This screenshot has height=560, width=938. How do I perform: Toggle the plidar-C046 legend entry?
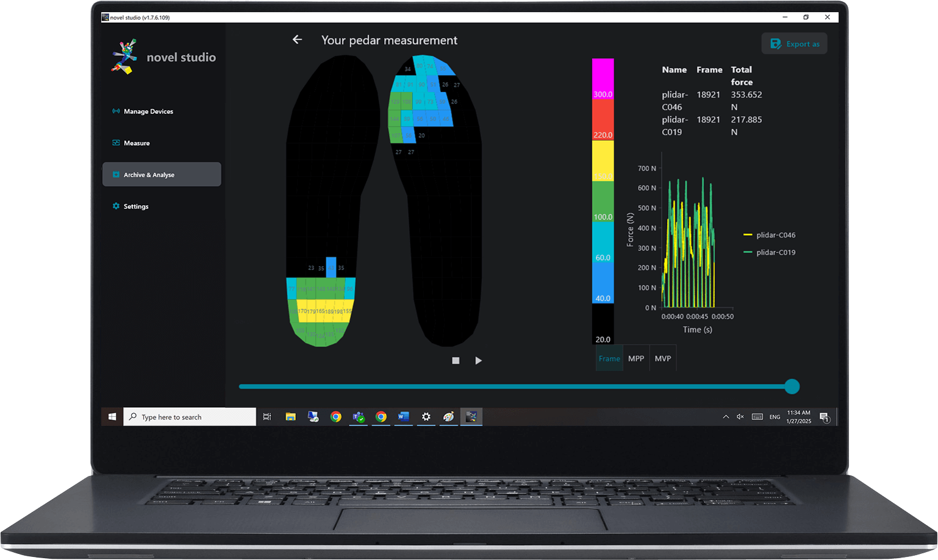[770, 235]
